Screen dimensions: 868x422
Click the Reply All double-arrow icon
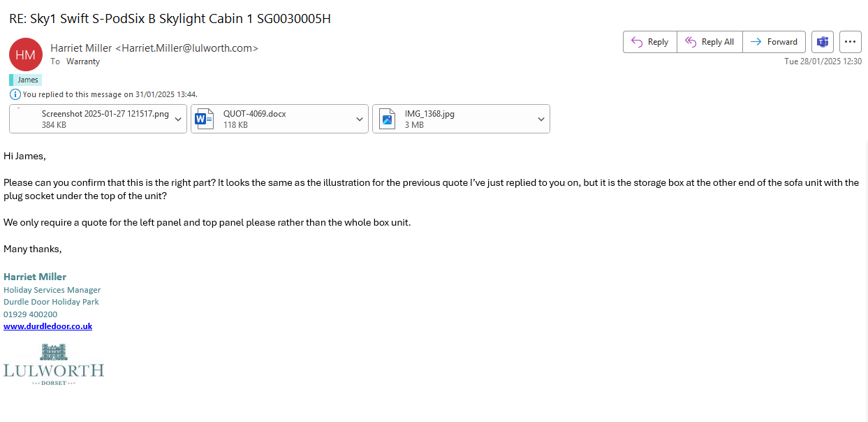coord(691,42)
